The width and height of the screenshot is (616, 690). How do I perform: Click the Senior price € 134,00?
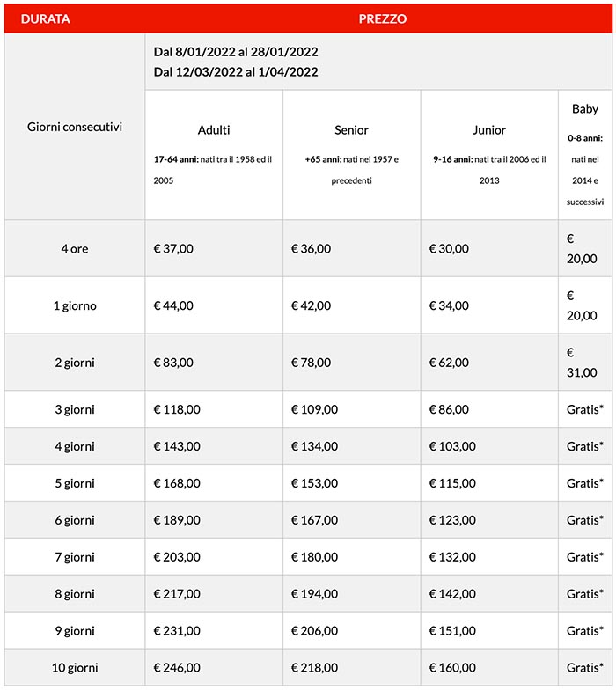[314, 447]
